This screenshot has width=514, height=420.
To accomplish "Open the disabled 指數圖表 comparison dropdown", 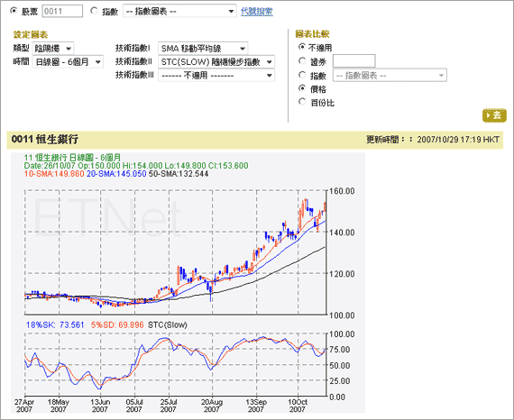I will [x=390, y=76].
